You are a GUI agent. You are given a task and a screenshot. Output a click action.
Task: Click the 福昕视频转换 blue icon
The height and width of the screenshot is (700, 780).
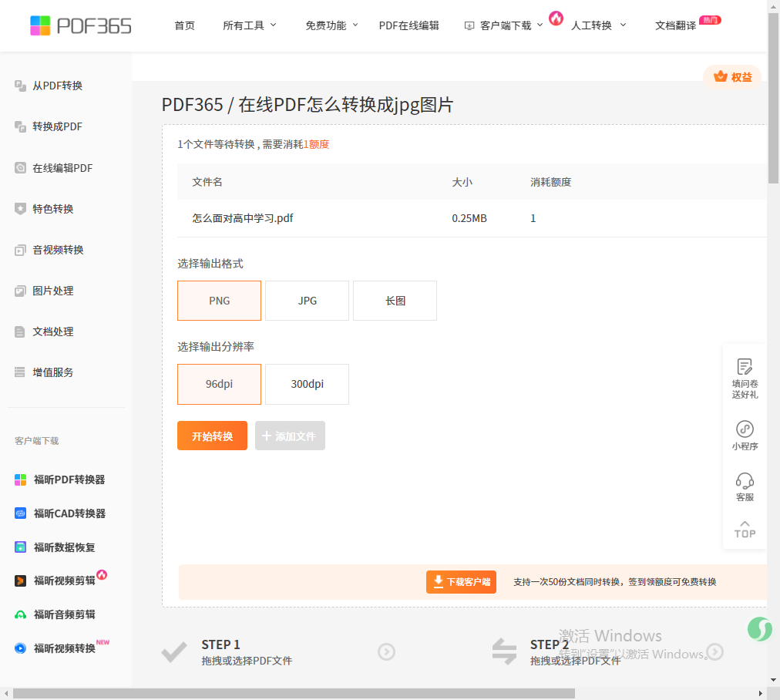point(20,648)
